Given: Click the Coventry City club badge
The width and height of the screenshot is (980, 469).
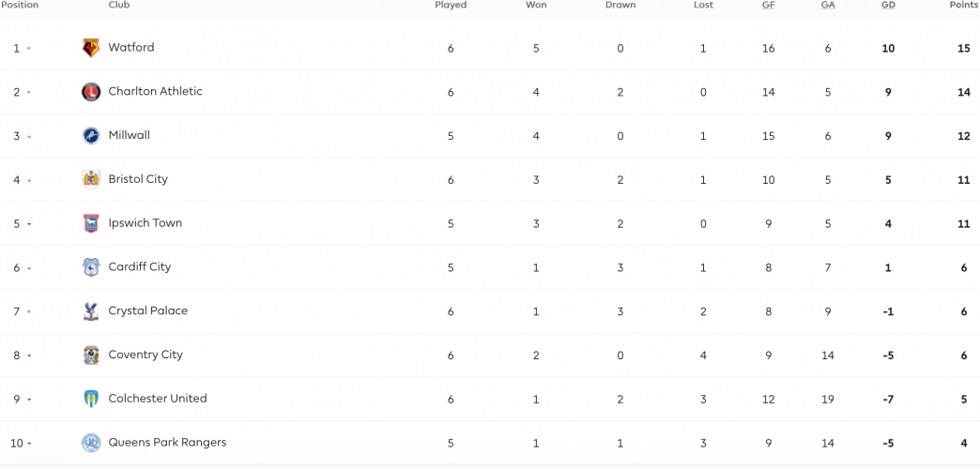Looking at the screenshot, I should tap(91, 355).
